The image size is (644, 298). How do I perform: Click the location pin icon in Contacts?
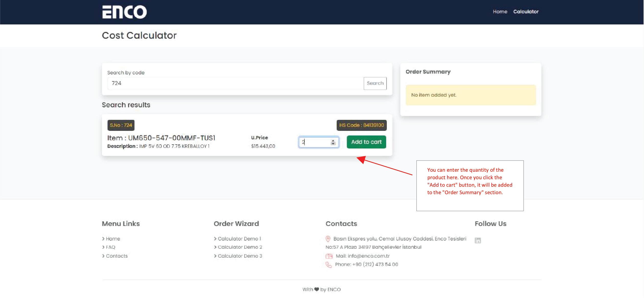pos(328,239)
